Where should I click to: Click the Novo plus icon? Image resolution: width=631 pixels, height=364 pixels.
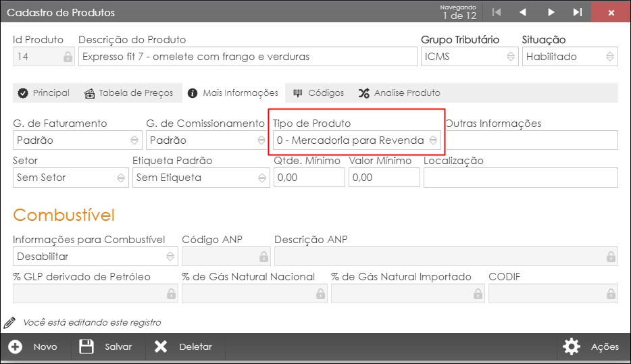tap(16, 346)
